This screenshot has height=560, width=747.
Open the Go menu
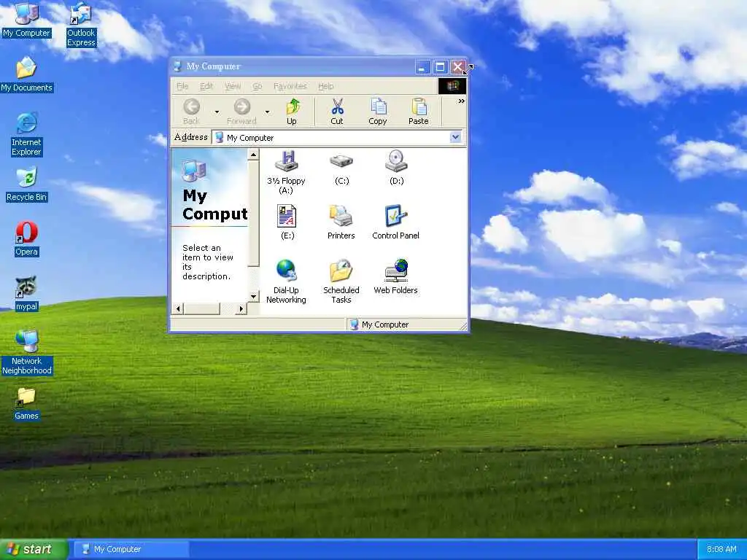(258, 86)
